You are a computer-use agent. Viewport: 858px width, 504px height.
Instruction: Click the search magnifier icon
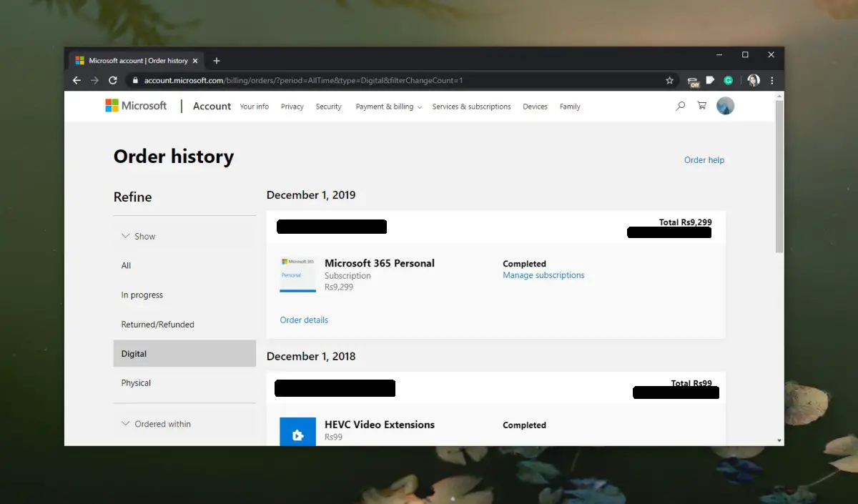pyautogui.click(x=680, y=106)
